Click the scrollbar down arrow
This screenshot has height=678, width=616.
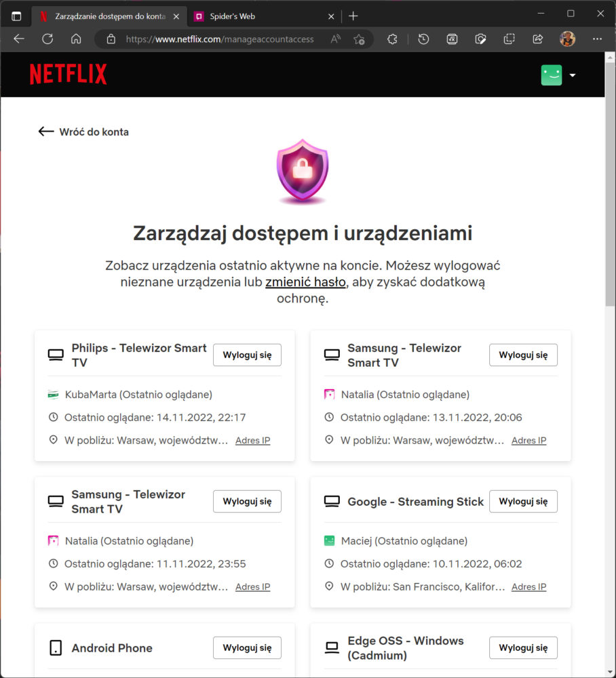(x=610, y=672)
